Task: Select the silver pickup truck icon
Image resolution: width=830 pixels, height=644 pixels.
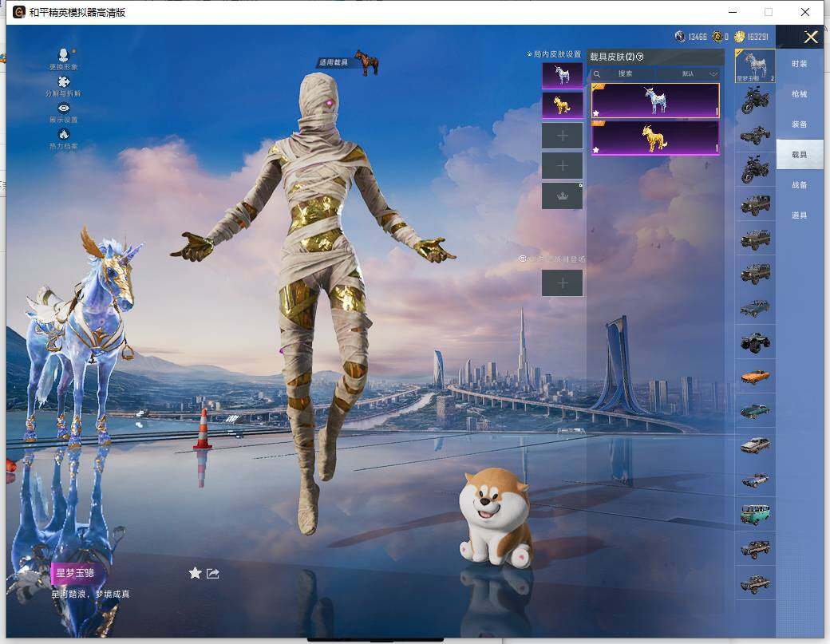Action: [755, 445]
